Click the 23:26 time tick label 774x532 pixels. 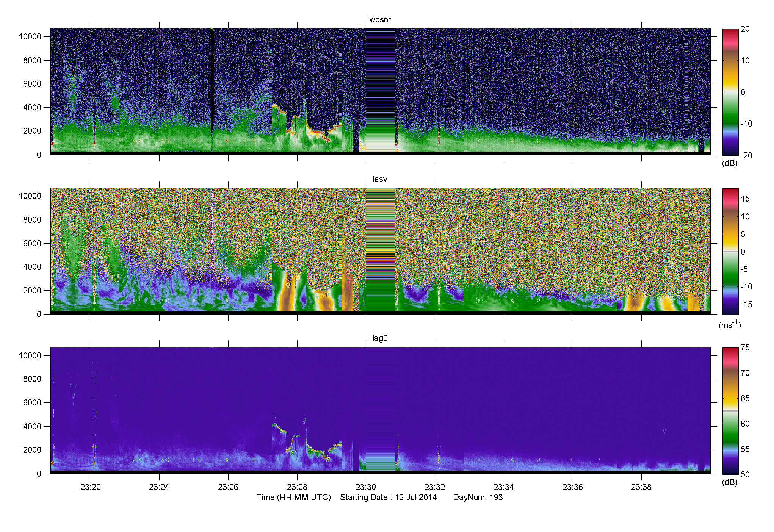click(x=228, y=487)
